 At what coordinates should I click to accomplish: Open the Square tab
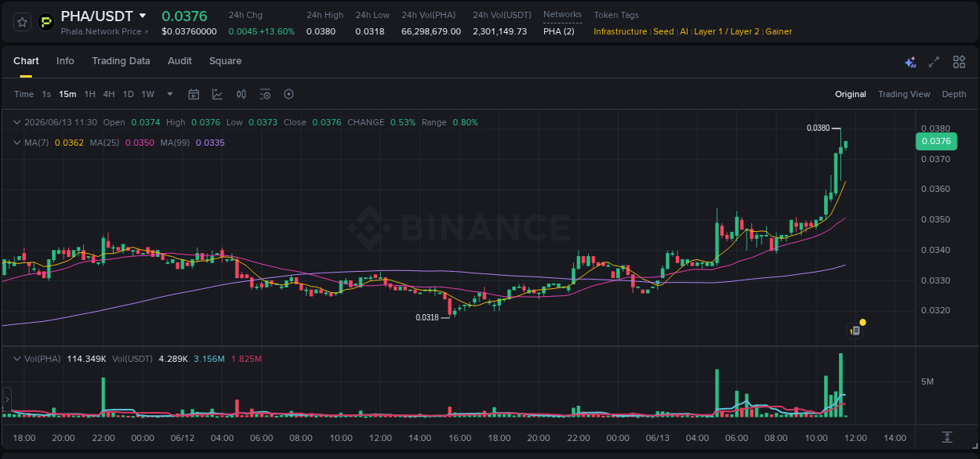tap(225, 61)
